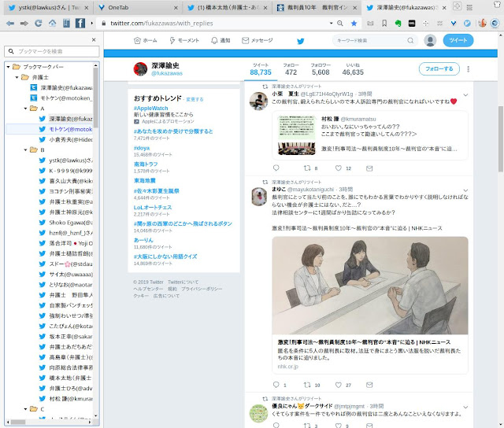
Task: Open dropdown caret on 小栗 夏生 tweet
Action: coord(465,95)
